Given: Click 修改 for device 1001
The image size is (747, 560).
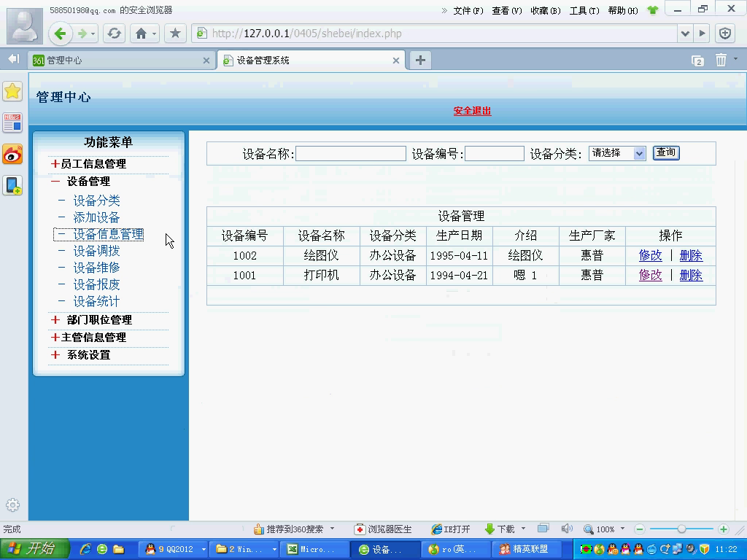Looking at the screenshot, I should [650, 275].
